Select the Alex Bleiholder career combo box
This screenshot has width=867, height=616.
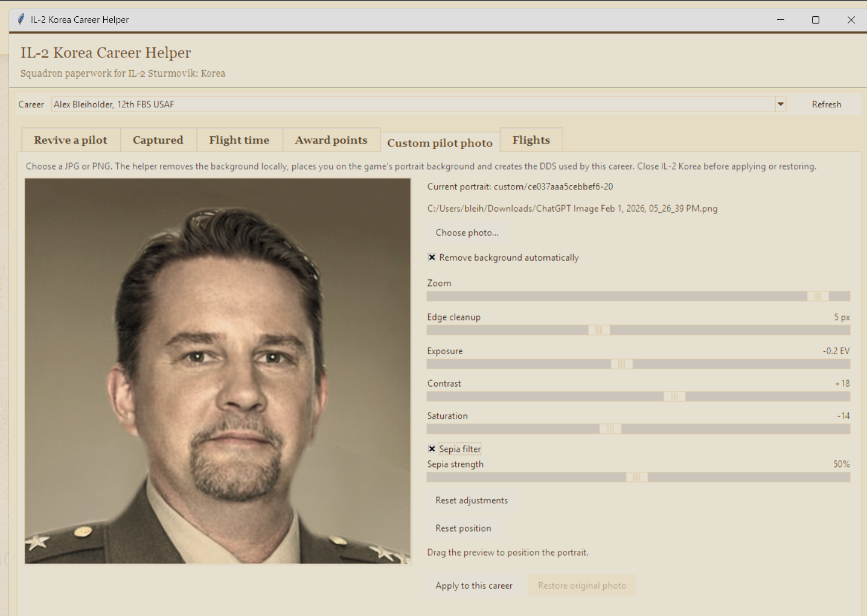tap(418, 104)
